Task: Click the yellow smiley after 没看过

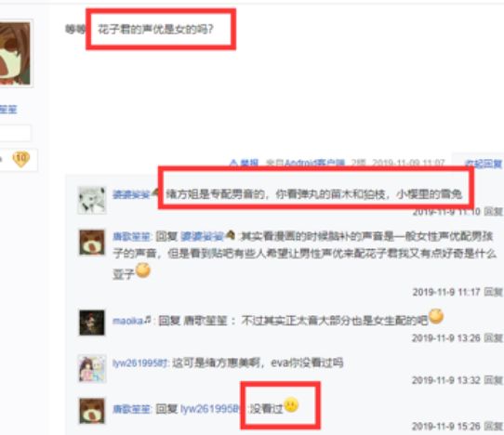Action: (x=291, y=405)
